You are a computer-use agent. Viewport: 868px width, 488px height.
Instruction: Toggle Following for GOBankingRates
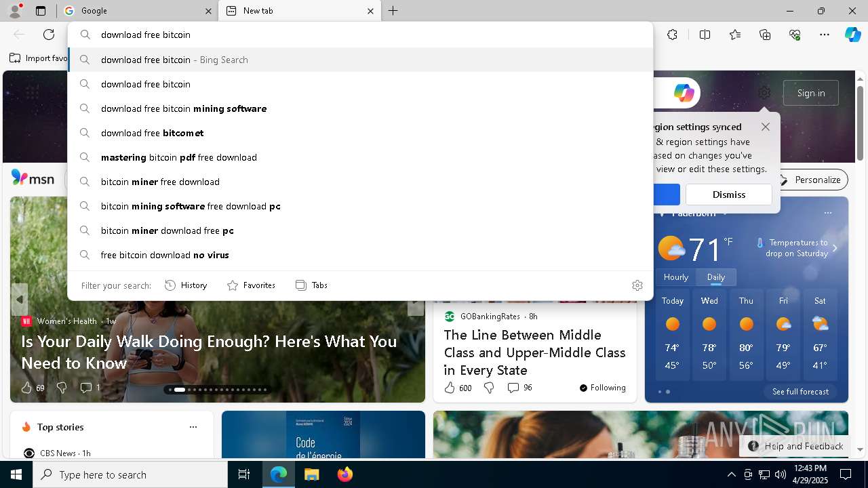603,388
